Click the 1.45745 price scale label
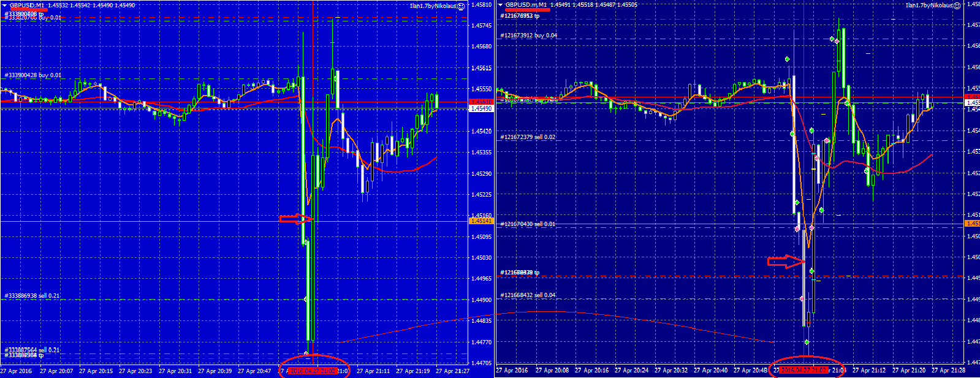The height and width of the screenshot is (378, 980). pyautogui.click(x=482, y=26)
